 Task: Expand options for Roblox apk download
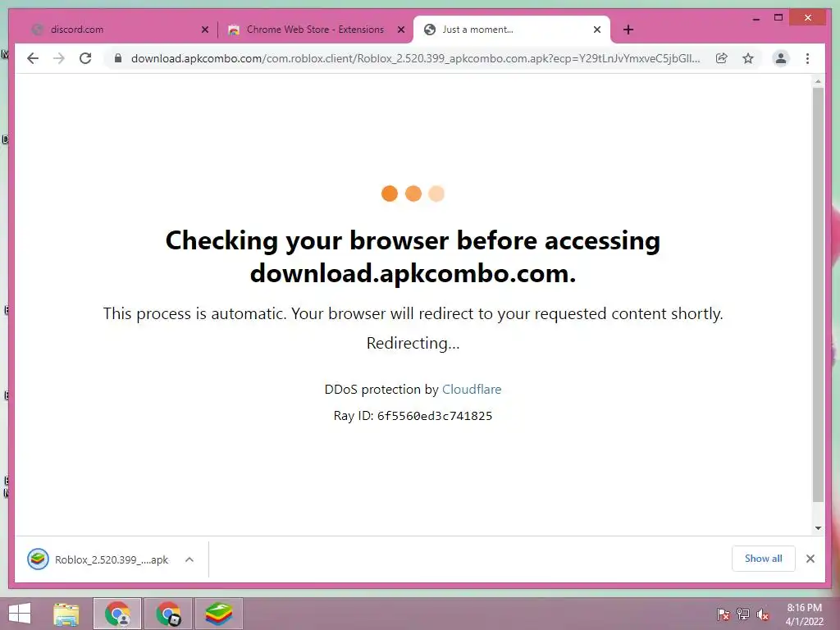click(x=189, y=559)
